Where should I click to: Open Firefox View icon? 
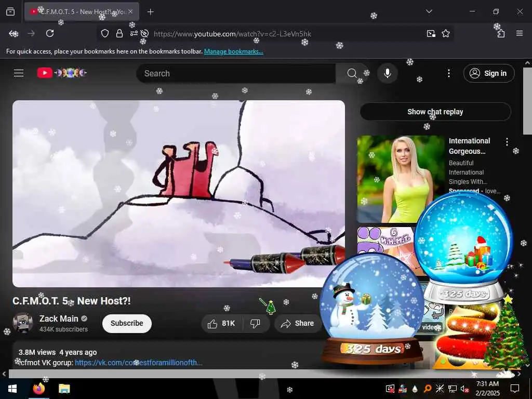click(x=10, y=12)
